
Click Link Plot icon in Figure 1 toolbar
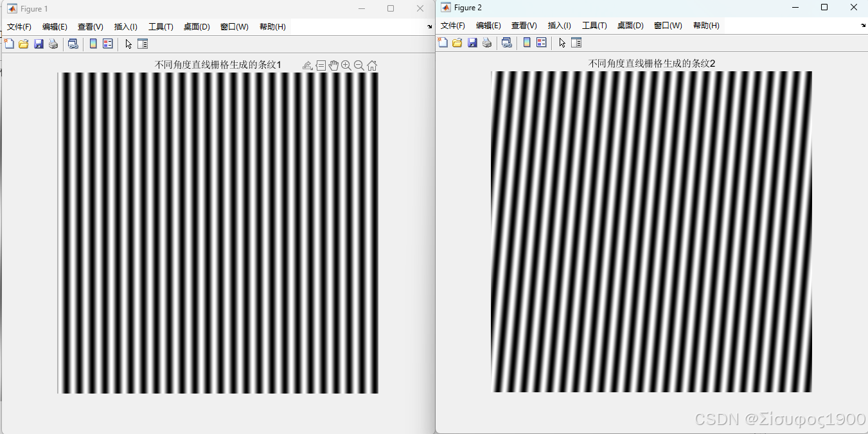73,44
